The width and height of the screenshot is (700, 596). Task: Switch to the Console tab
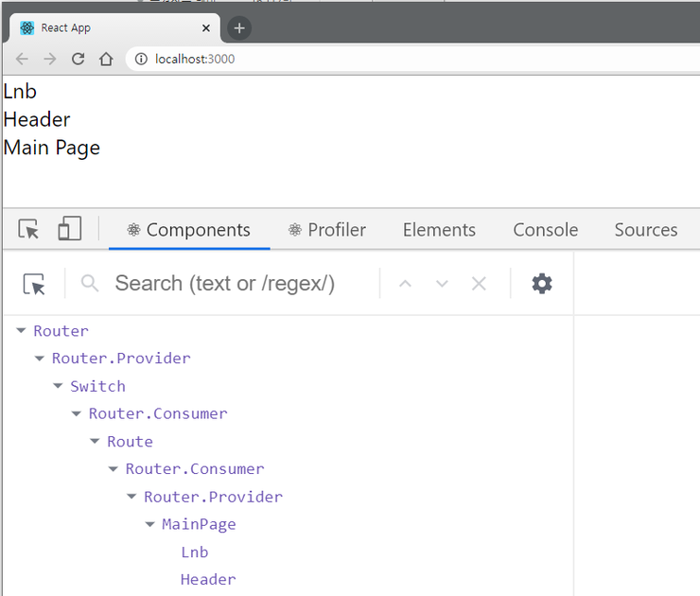point(546,231)
